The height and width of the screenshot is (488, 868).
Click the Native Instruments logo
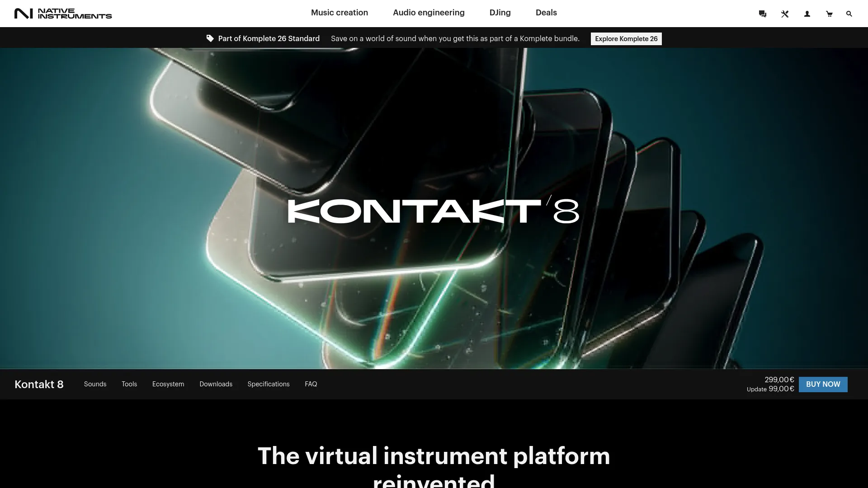tap(63, 14)
